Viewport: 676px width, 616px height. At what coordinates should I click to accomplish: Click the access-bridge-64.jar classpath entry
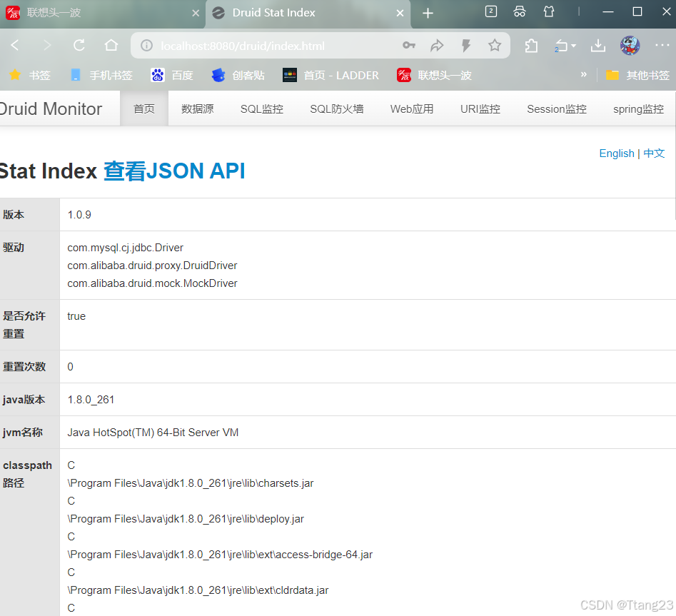pos(220,555)
